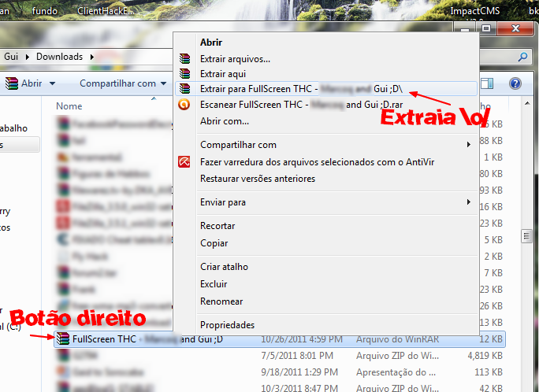
Task: Click Extrair para FullScreen THC folder option
Action: pos(326,89)
